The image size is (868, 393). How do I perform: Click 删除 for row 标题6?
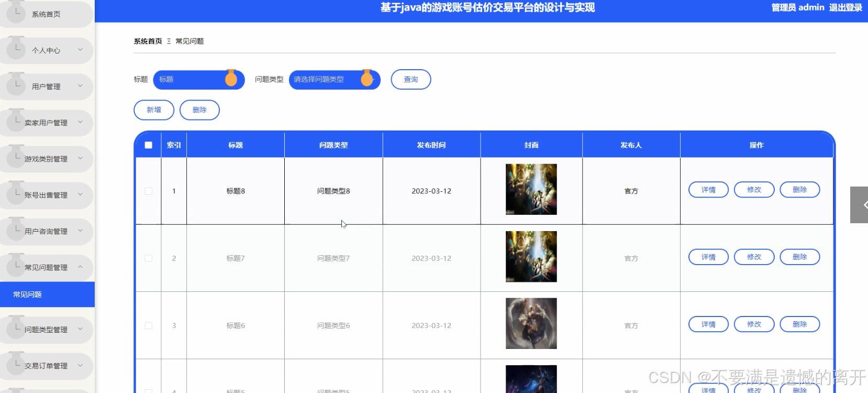click(x=799, y=324)
